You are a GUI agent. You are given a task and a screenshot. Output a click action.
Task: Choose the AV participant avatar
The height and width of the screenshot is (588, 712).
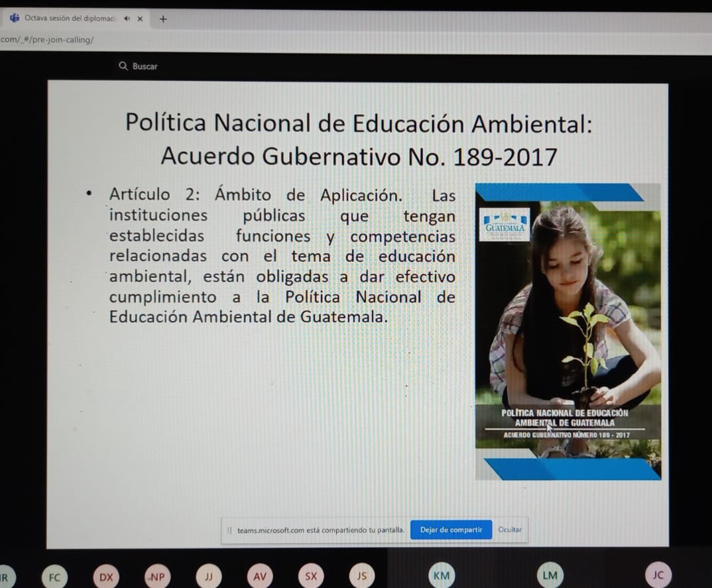259,577
